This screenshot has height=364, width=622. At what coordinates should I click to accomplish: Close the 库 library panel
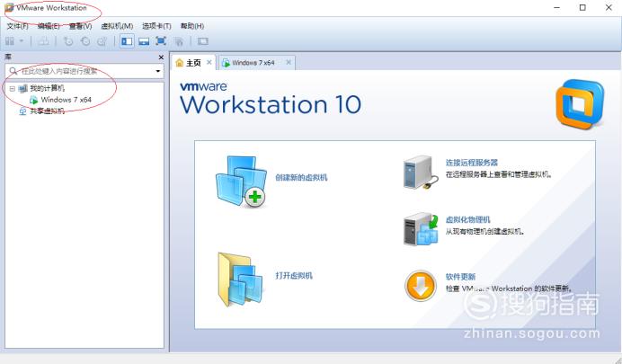pos(161,58)
